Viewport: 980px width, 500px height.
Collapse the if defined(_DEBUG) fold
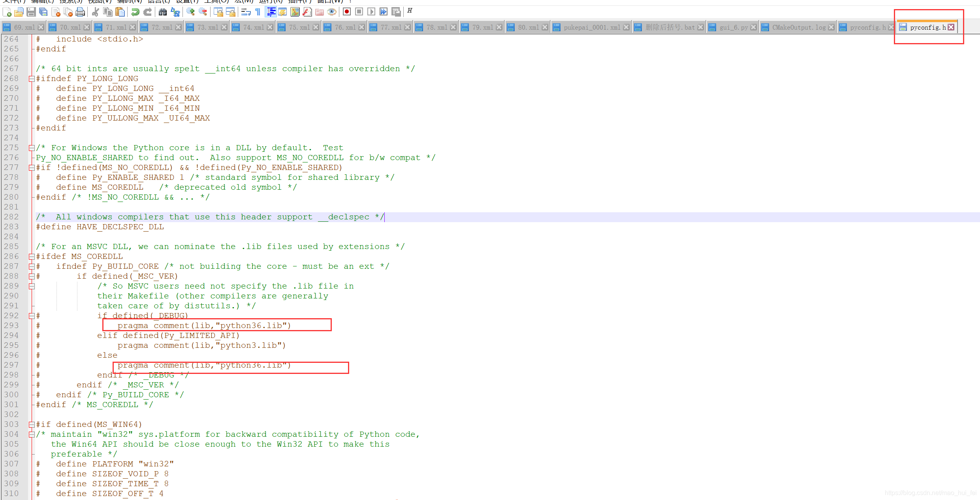tap(32, 316)
